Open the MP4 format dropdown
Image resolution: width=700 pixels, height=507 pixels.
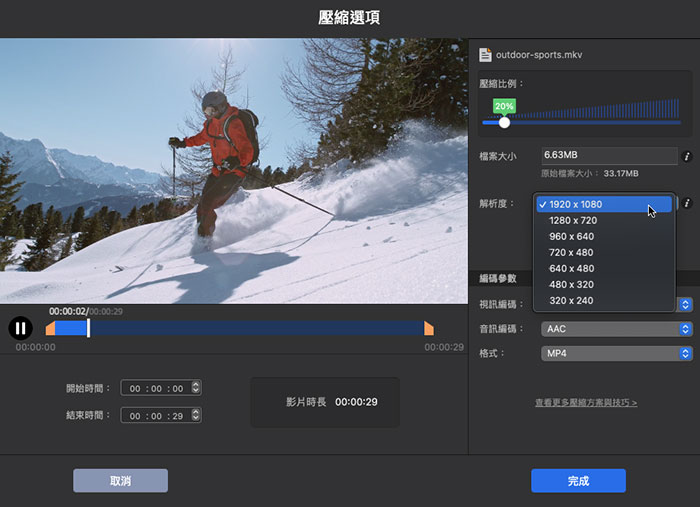pyautogui.click(x=617, y=353)
